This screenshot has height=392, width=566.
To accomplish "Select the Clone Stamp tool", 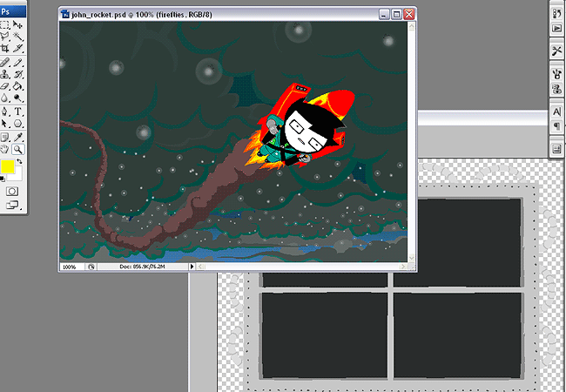I will (5, 75).
